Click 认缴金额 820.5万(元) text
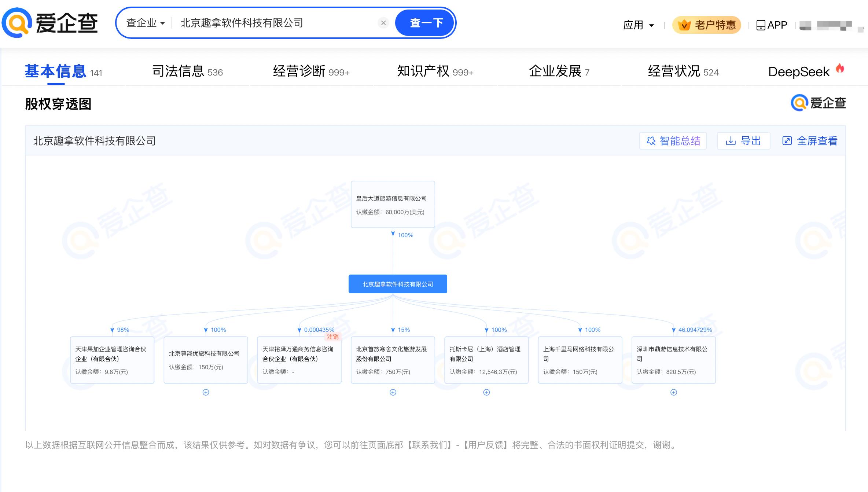Screen dimensions: 868x492 tap(666, 372)
